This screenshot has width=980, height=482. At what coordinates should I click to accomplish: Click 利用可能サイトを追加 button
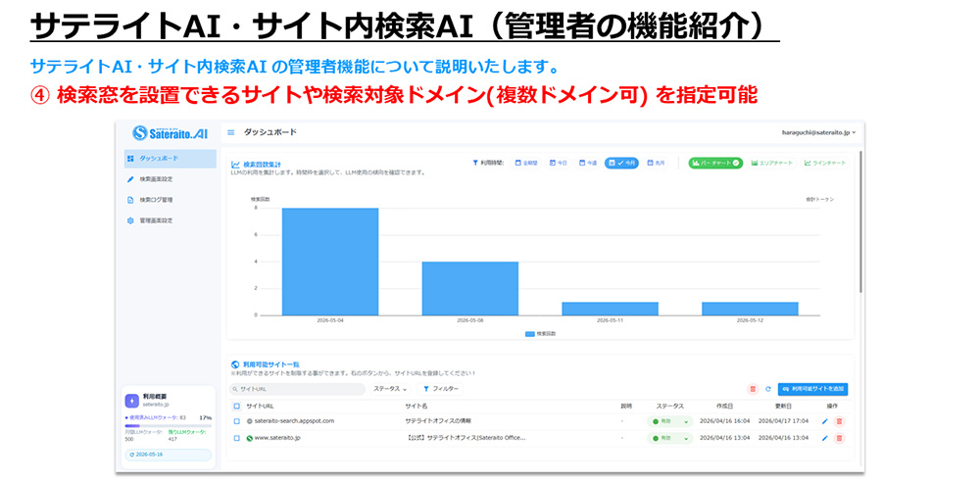813,389
